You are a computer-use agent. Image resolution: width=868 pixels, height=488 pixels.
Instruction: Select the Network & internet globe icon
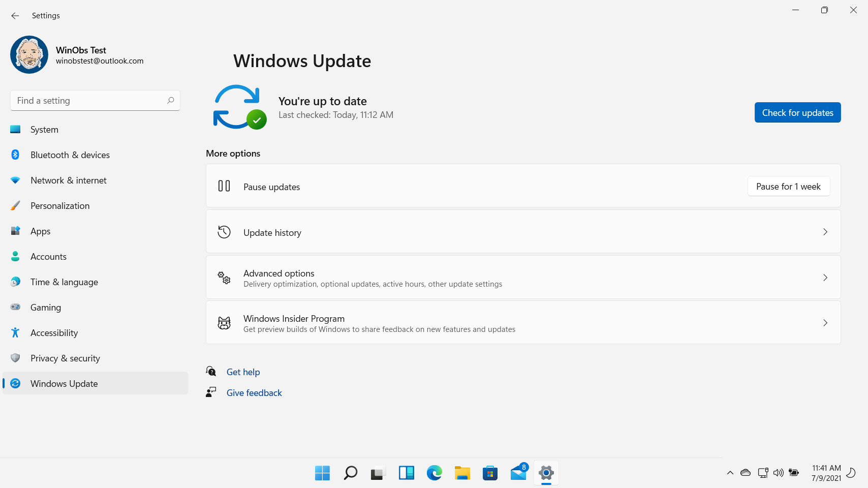pyautogui.click(x=15, y=180)
